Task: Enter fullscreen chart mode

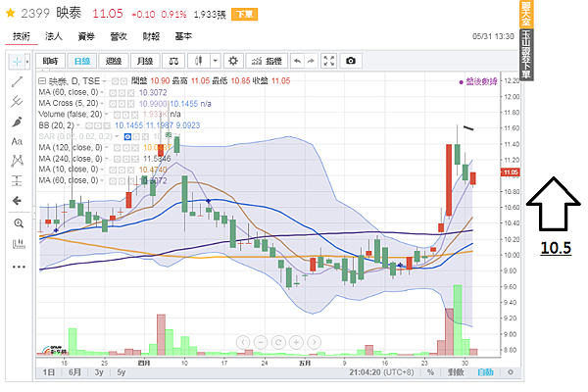Action: (329, 61)
